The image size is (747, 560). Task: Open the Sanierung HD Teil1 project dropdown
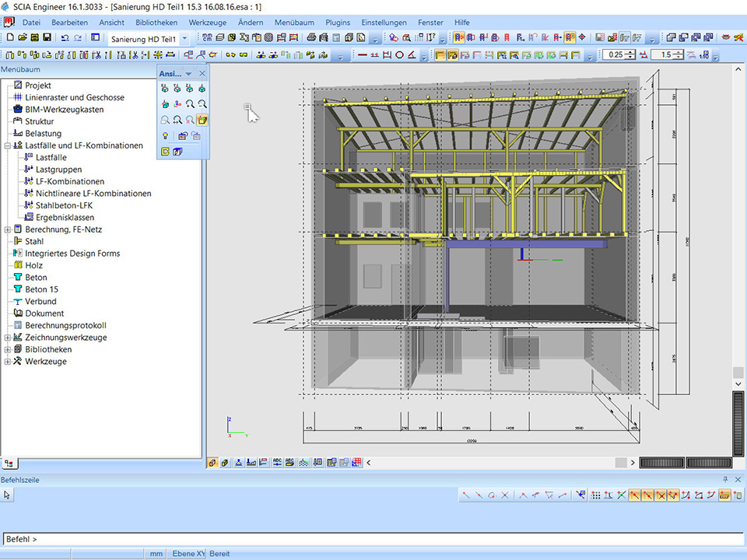pos(184,38)
